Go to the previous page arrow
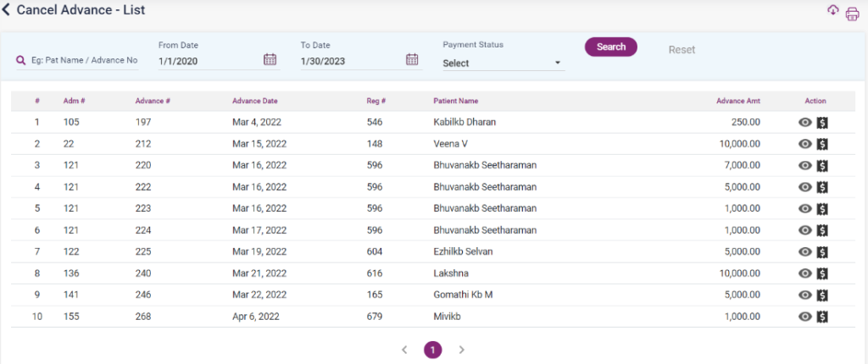The height and width of the screenshot is (364, 868). [404, 350]
